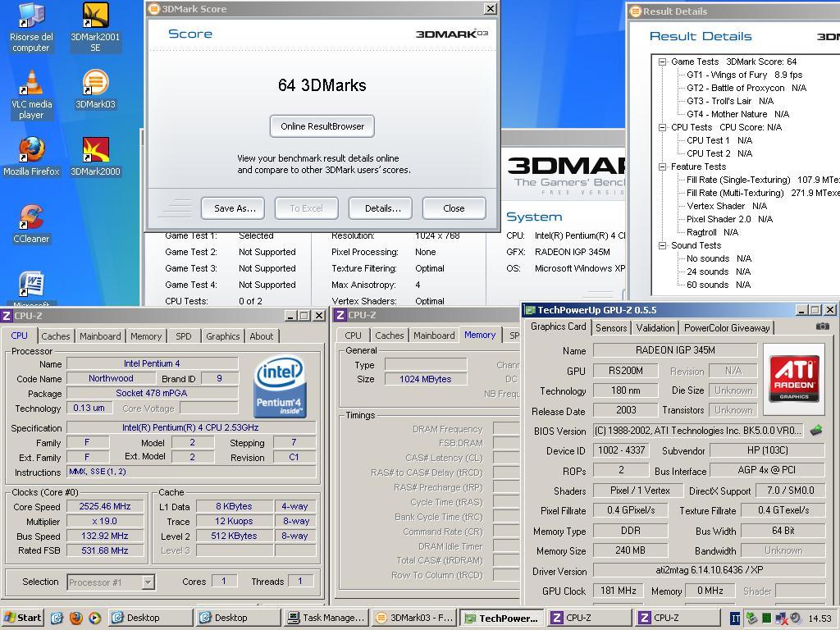The image size is (840, 630).
Task: Click Internet Explorer quick launch icon
Action: (57, 618)
